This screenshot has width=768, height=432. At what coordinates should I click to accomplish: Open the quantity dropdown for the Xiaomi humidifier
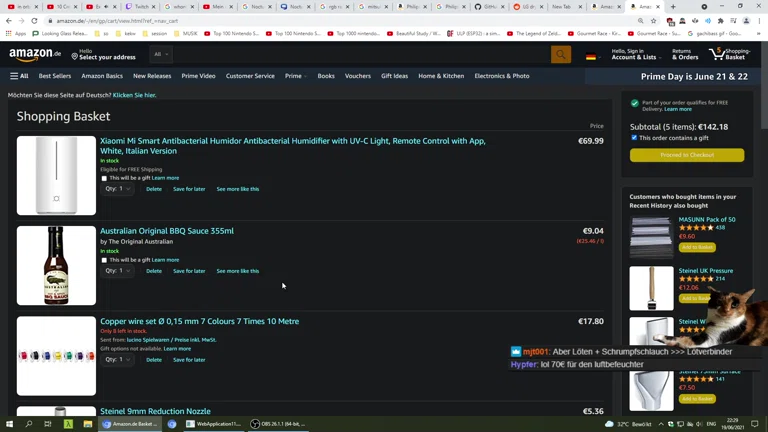(x=117, y=188)
